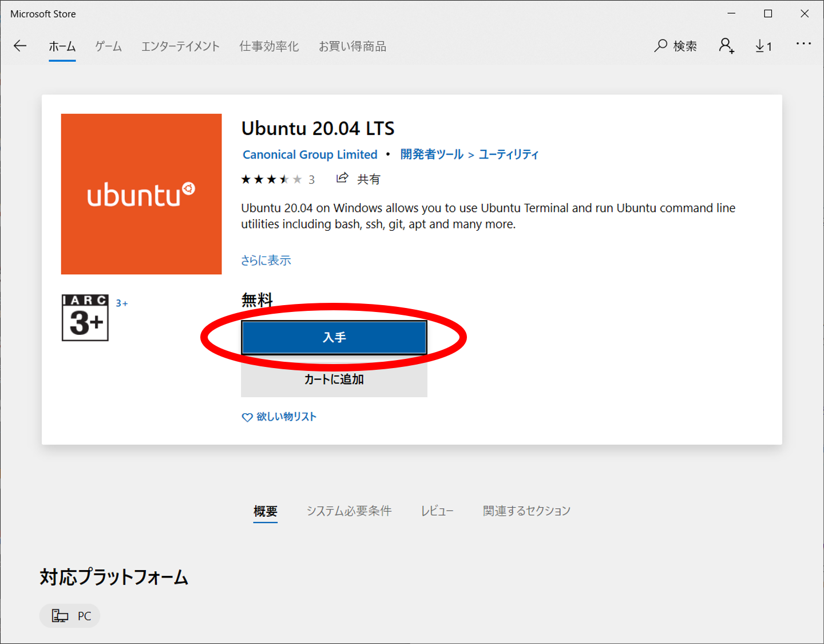Click the 対応プラットフォーム heading
Viewport: 824px width, 644px height.
point(114,577)
